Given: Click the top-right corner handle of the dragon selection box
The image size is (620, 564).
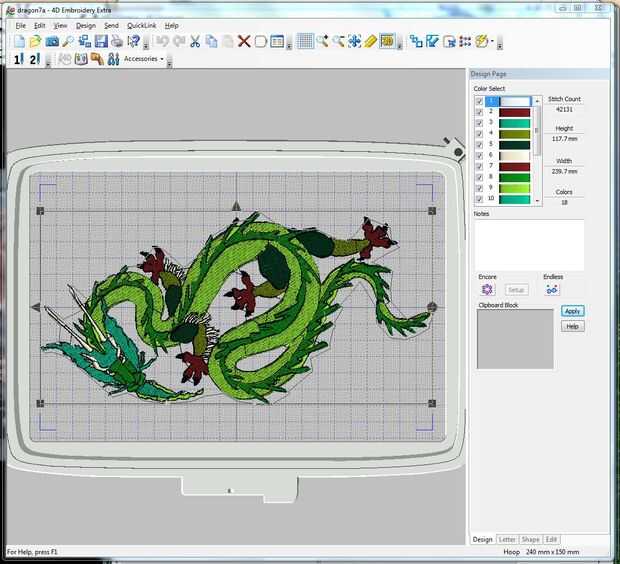Looking at the screenshot, I should point(432,211).
